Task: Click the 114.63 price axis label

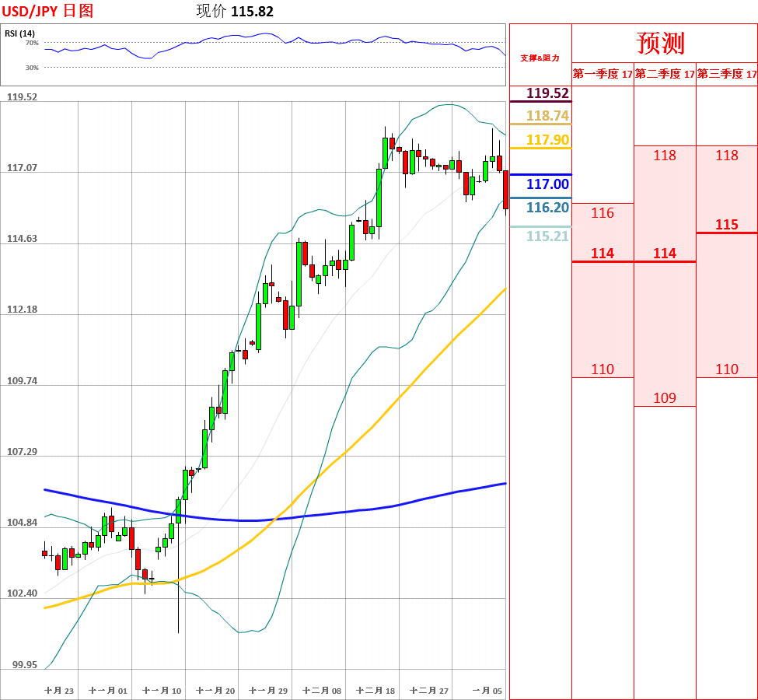Action: (x=22, y=239)
